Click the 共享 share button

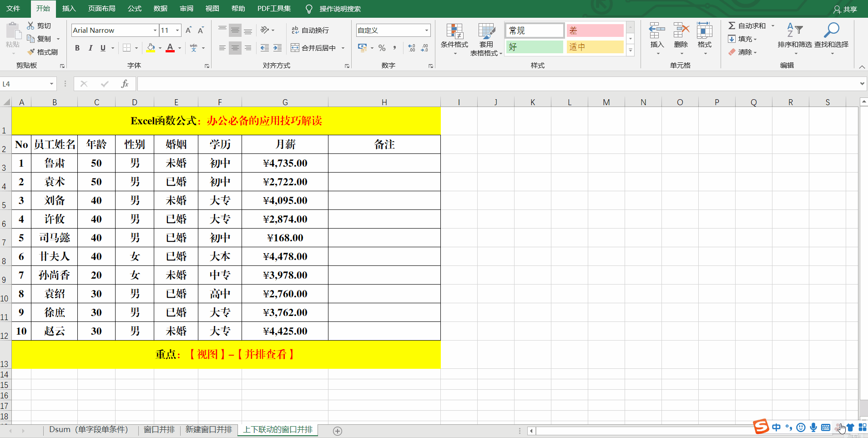(x=845, y=9)
